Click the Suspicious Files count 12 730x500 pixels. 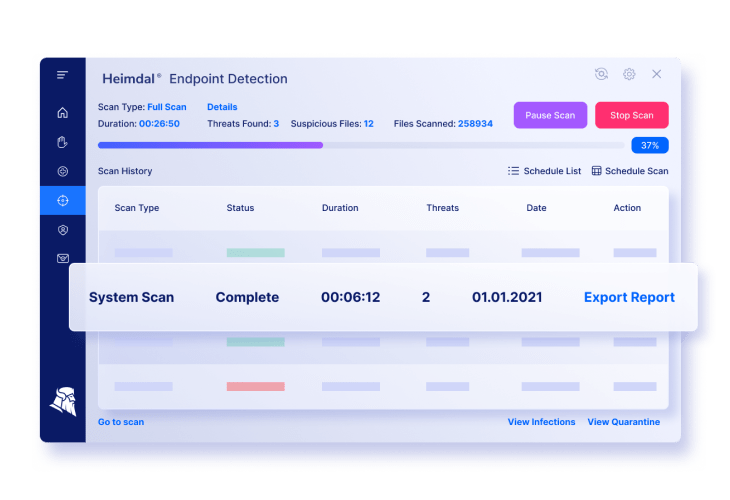[369, 124]
